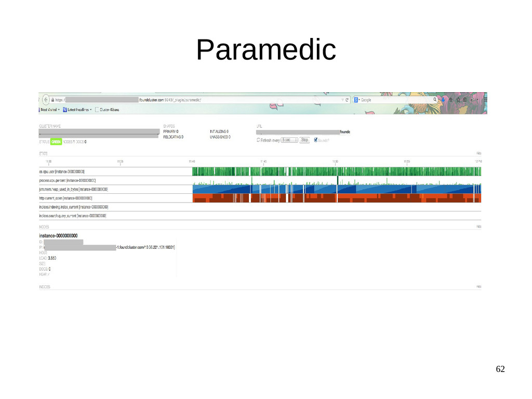Click the RELOCATING 0 shards value
532x399 pixels.
174,137
